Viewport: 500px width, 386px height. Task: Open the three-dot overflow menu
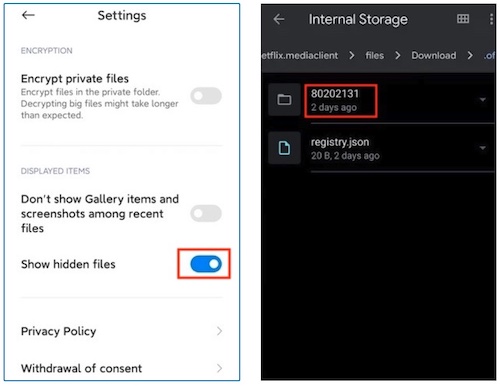pyautogui.click(x=491, y=19)
